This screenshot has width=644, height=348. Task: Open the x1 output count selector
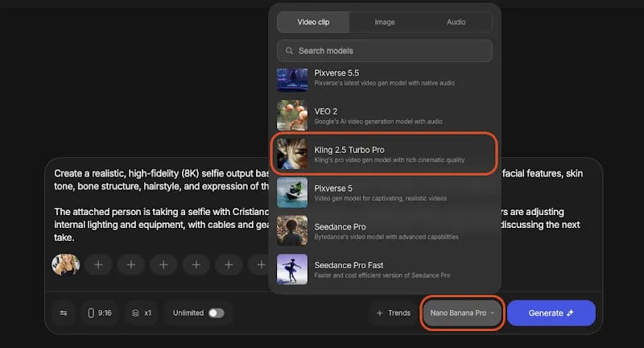pos(142,313)
